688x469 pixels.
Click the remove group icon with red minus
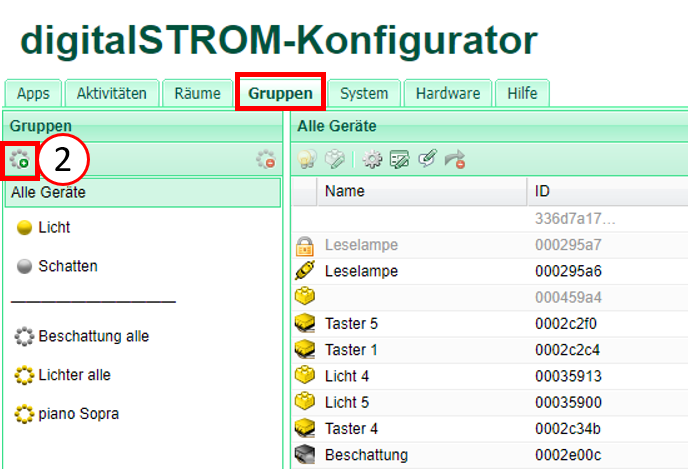coord(266,159)
